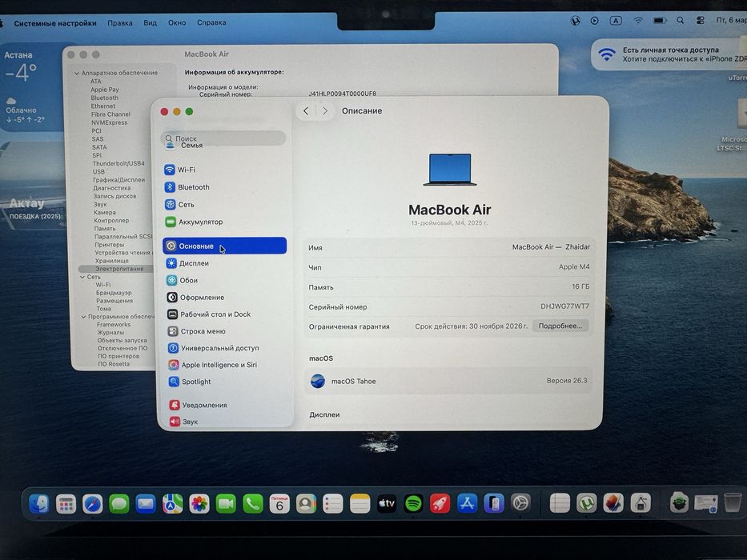This screenshot has width=747, height=560.
Task: Select Frameworks in System Information tree
Action: point(114,324)
